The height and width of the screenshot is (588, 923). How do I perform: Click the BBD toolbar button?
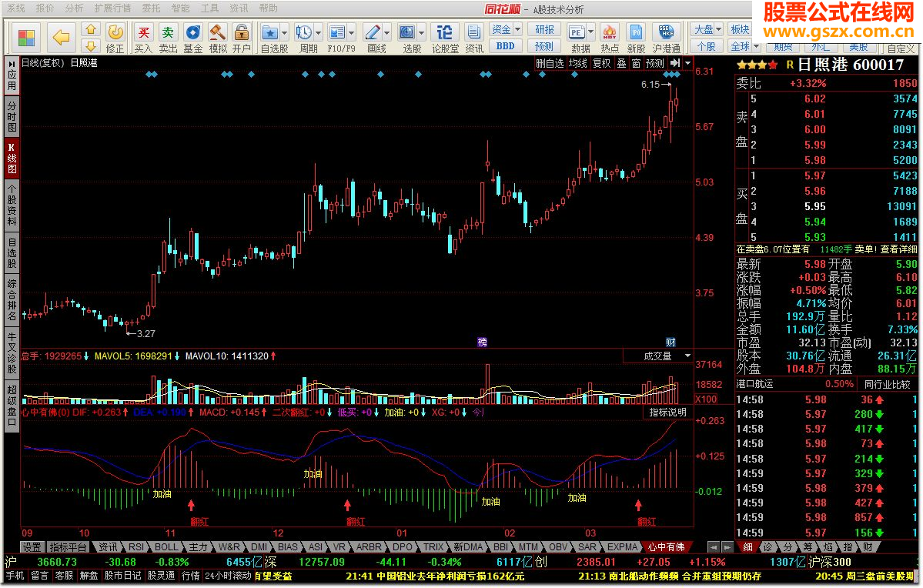point(505,46)
